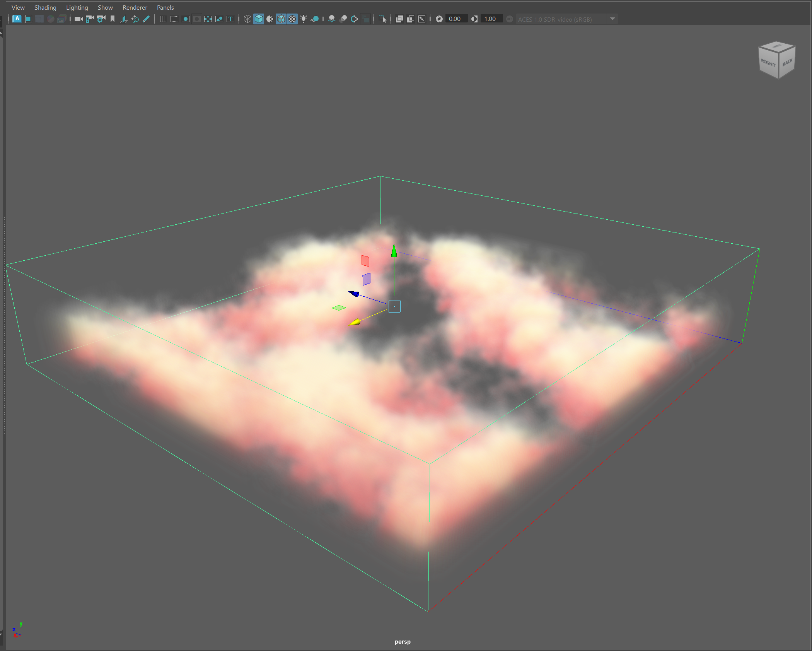The image size is (812, 651).
Task: Click the Select Camera icon
Action: coord(78,19)
